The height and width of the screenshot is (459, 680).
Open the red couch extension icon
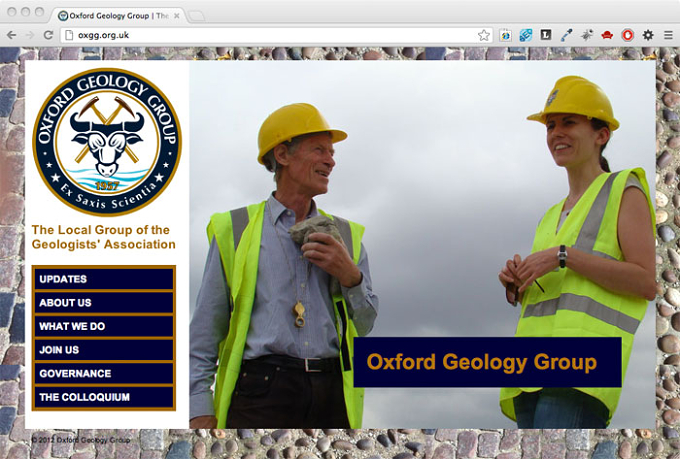(x=607, y=35)
